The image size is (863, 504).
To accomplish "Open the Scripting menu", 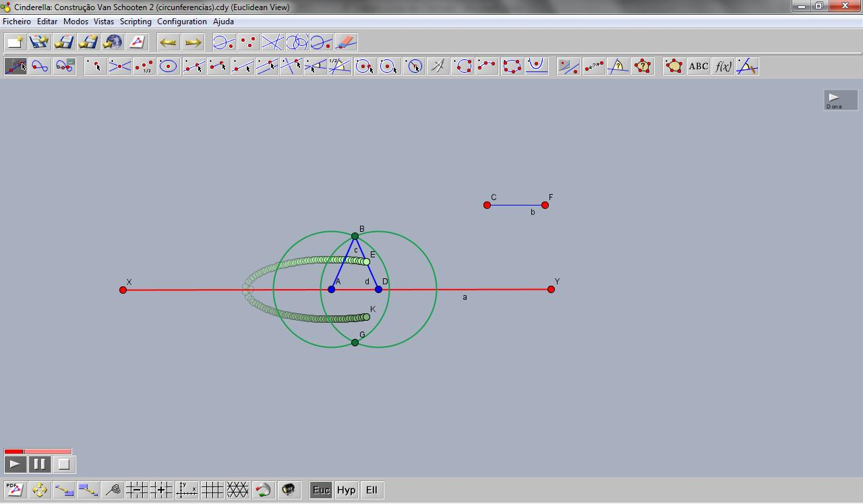I will pos(136,22).
